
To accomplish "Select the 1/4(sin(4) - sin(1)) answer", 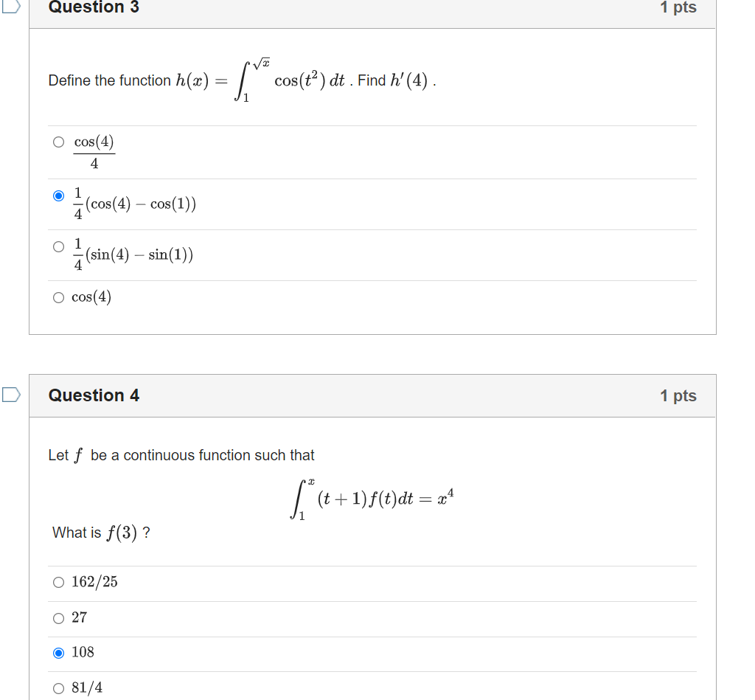I will point(58,246).
